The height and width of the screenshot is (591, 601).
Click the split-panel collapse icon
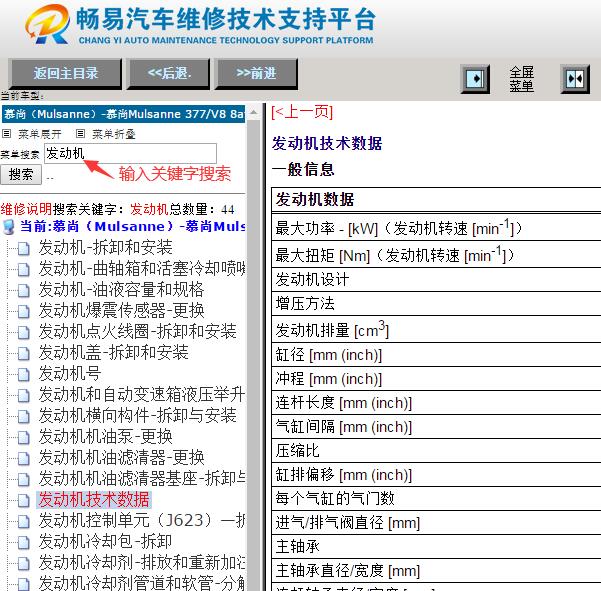(575, 79)
